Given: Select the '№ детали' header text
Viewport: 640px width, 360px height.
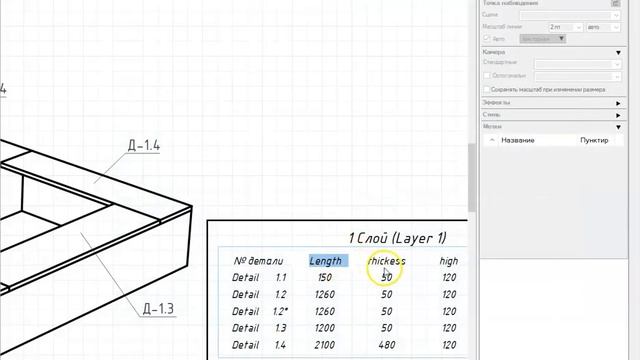Looking at the screenshot, I should (258, 261).
